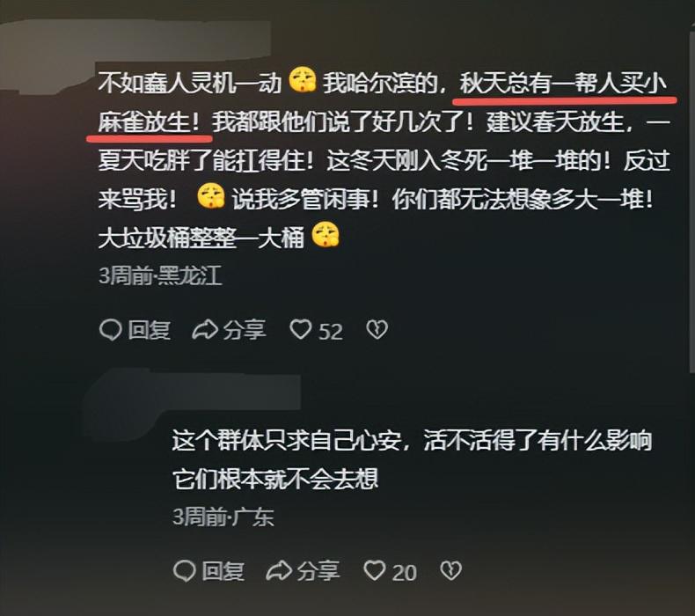695x616 pixels.
Task: Click the 3周前·广东 timestamp
Action: tap(223, 517)
